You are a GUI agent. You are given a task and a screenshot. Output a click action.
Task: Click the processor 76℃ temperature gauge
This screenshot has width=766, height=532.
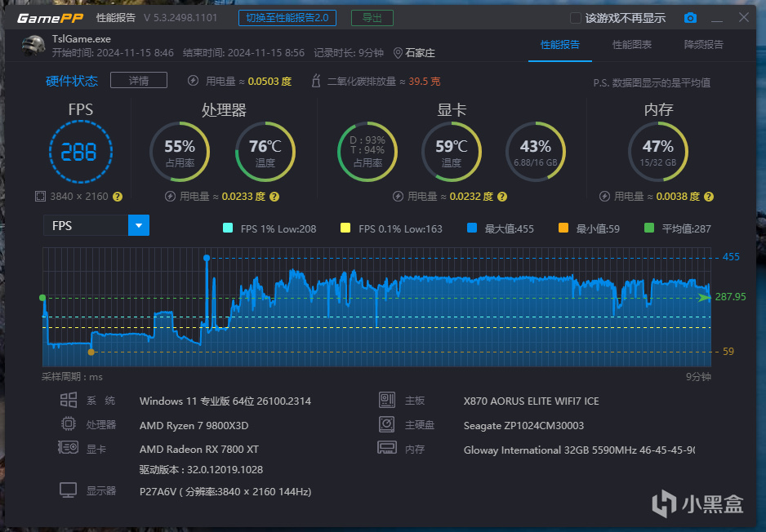pyautogui.click(x=265, y=152)
